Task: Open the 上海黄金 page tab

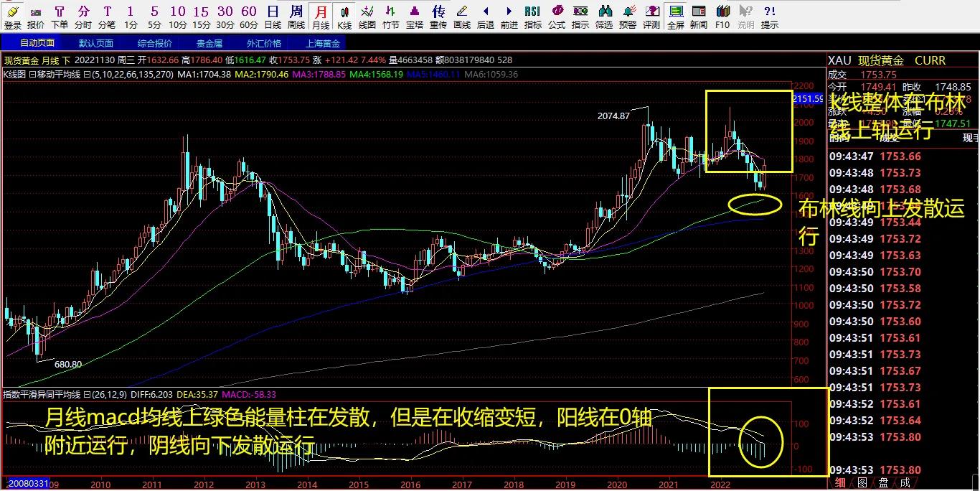Action: (323, 42)
